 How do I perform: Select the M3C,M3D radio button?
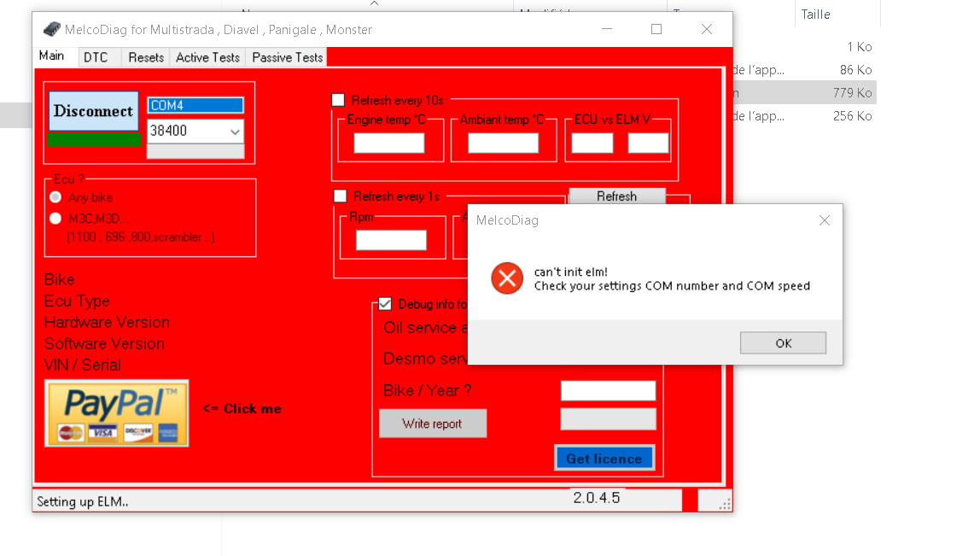[x=55, y=219]
